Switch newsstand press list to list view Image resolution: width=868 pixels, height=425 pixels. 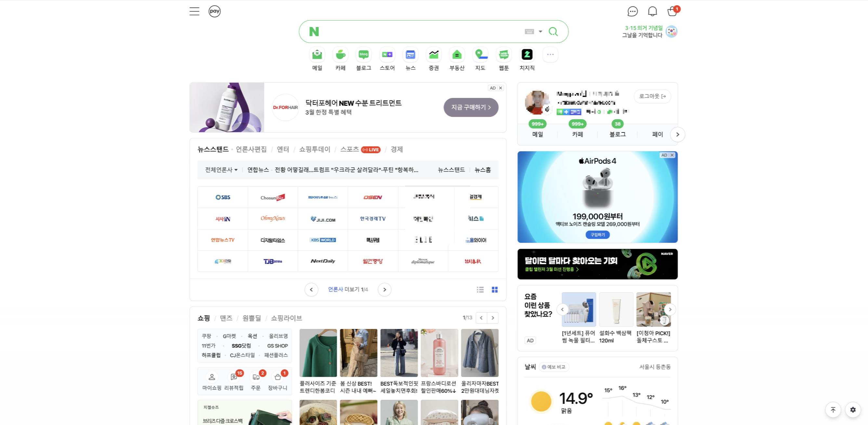pos(480,289)
